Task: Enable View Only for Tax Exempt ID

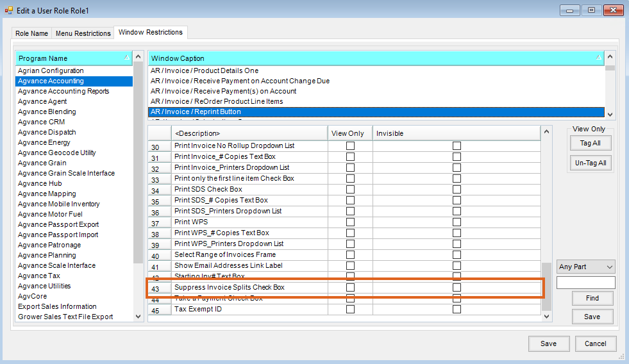Action: [350, 309]
